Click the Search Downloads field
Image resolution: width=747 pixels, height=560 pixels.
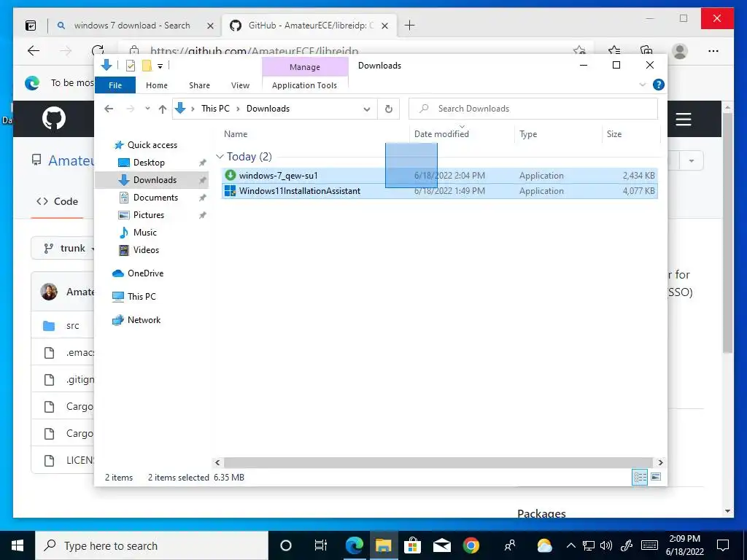(x=533, y=109)
